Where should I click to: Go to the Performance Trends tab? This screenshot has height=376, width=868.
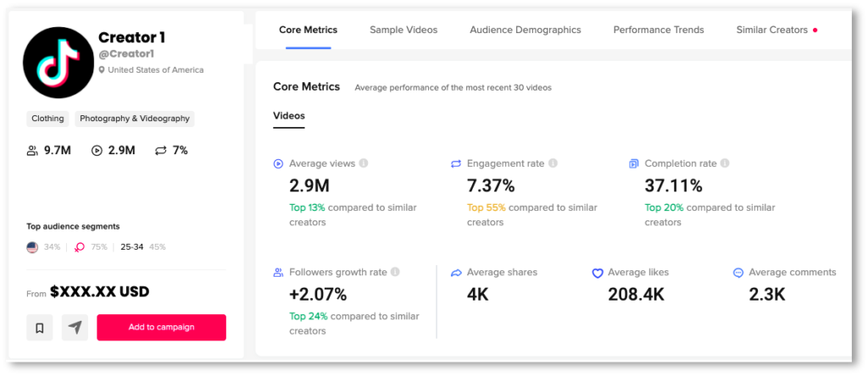pyautogui.click(x=659, y=30)
